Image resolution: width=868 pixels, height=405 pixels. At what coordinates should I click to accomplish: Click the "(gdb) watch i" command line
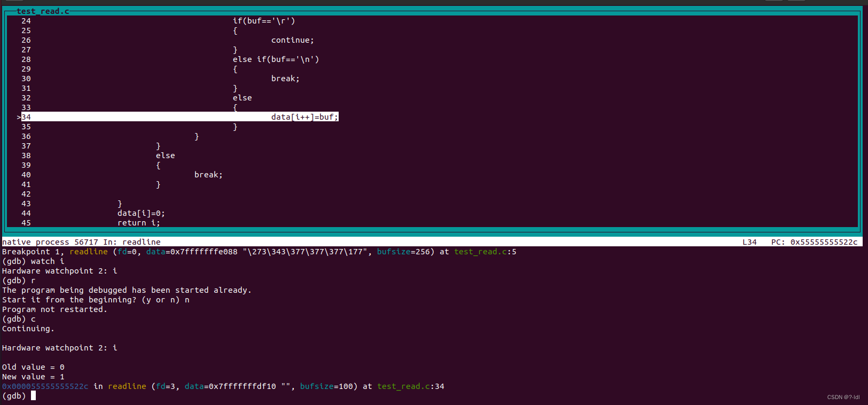tap(33, 261)
